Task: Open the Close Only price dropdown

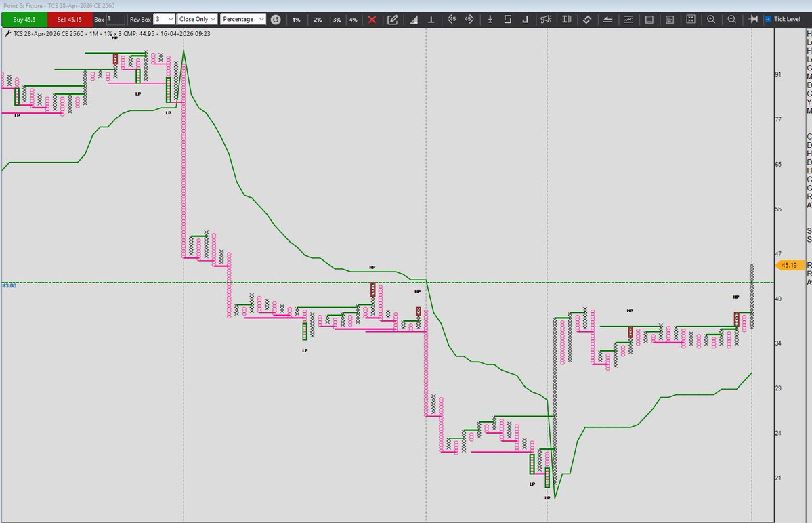Action: tap(197, 19)
